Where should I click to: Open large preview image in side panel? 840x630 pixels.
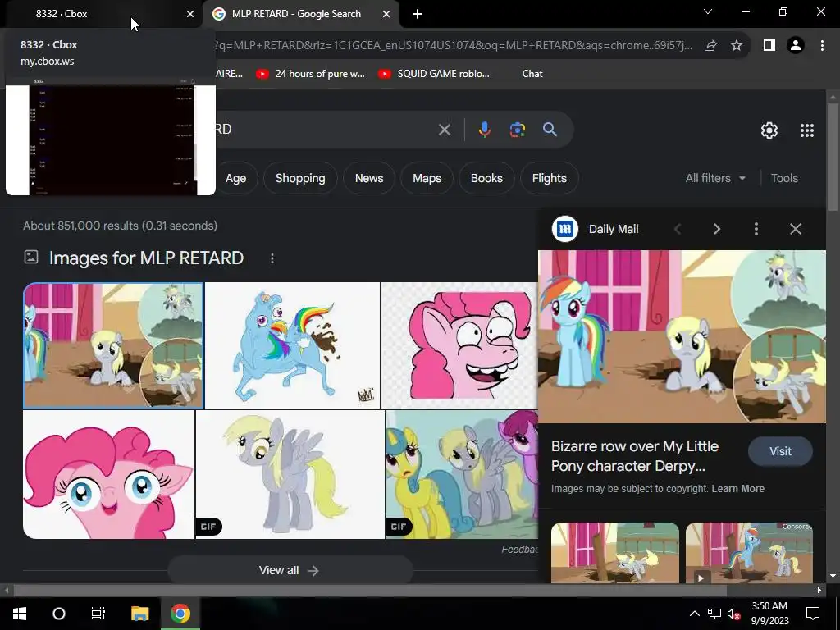pyautogui.click(x=682, y=337)
